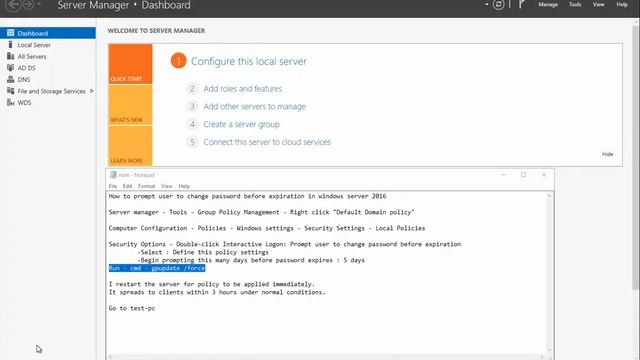Open the navigation history dropdown arrow
The image size is (640, 360).
39,4
